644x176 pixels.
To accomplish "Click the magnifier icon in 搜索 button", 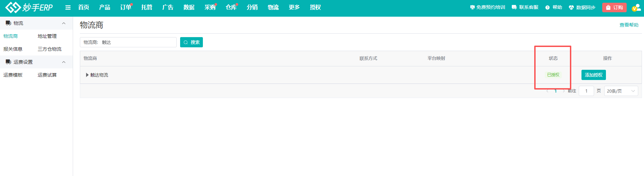I will click(186, 42).
